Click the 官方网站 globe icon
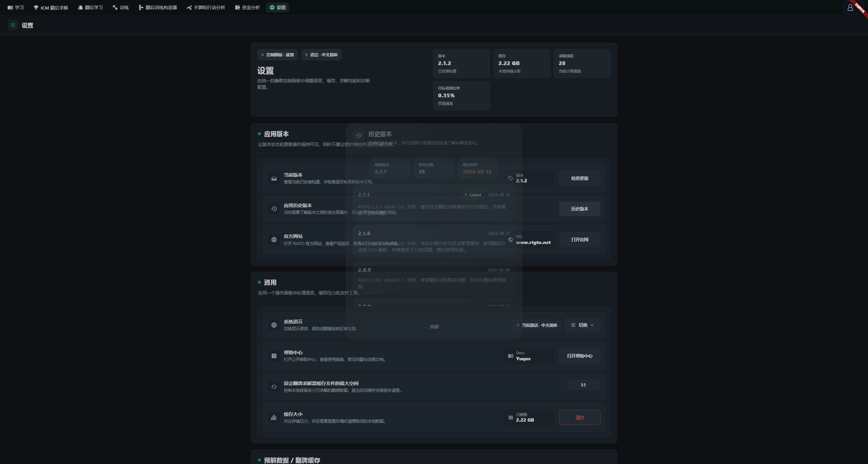 (274, 240)
